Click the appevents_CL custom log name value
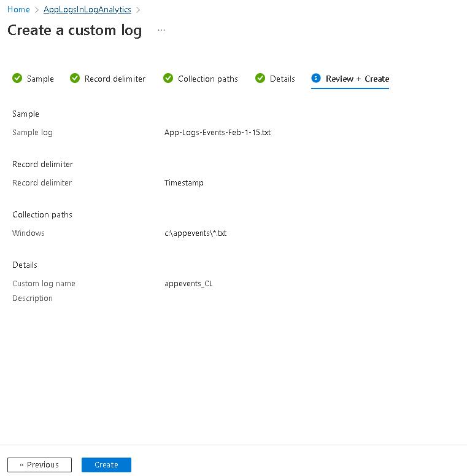Image resolution: width=467 pixels, height=476 pixels. [x=188, y=283]
